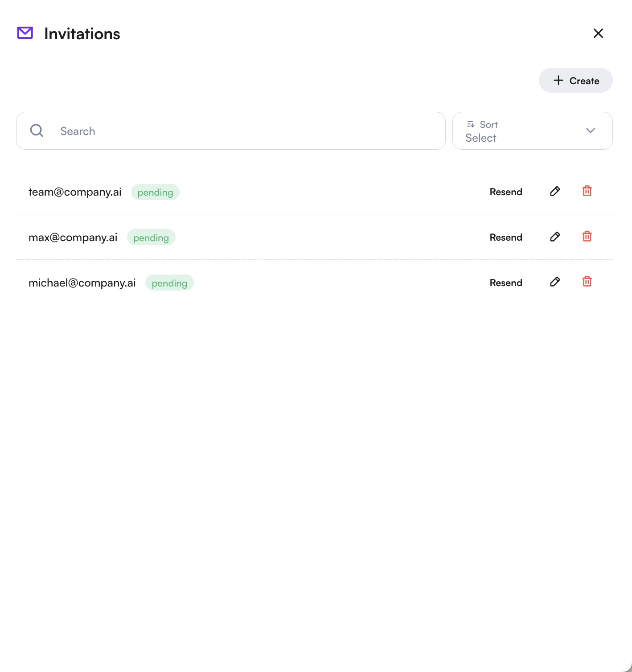632x672 pixels.
Task: Delete the max@company.ai invitation
Action: point(587,237)
